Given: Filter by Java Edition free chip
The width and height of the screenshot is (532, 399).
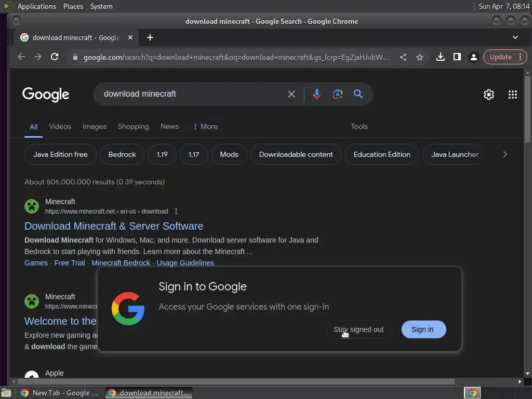Looking at the screenshot, I should point(60,154).
